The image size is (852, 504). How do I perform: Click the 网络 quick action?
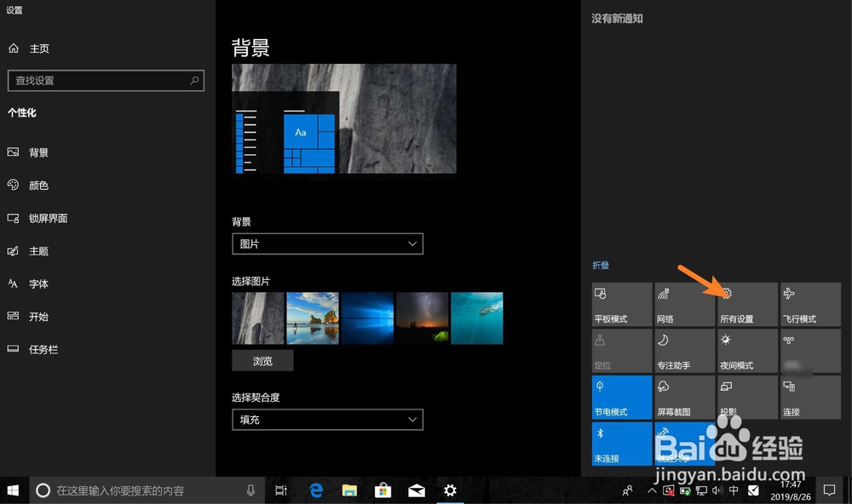point(683,305)
